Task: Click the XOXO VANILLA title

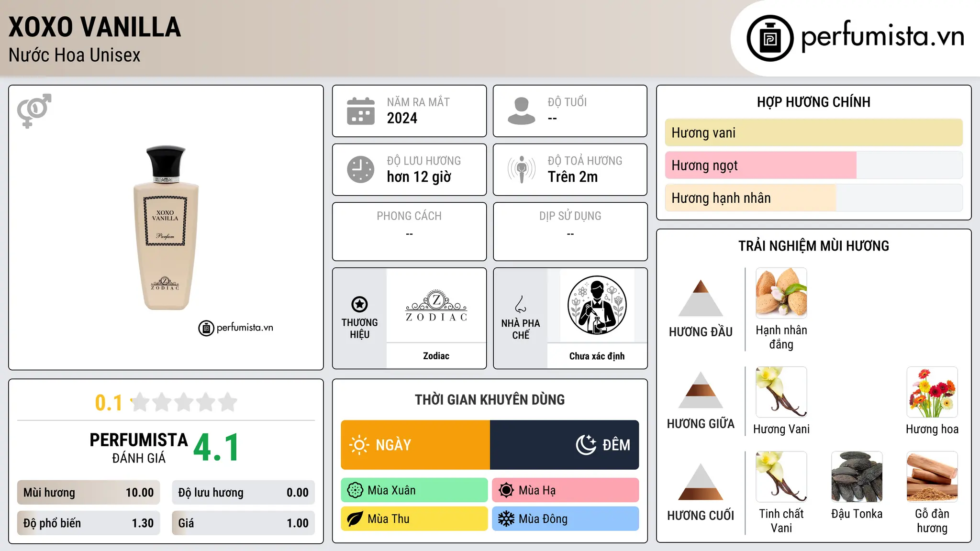Action: 95,27
